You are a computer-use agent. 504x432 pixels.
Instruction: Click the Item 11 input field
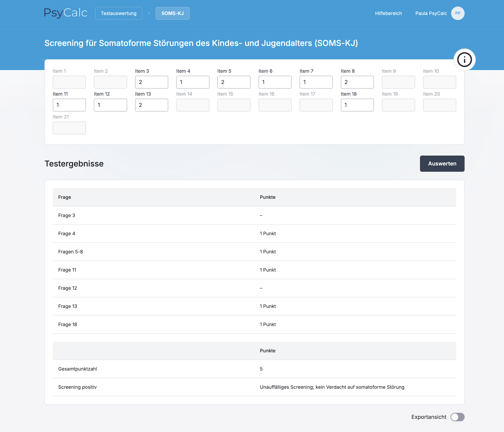pos(69,105)
